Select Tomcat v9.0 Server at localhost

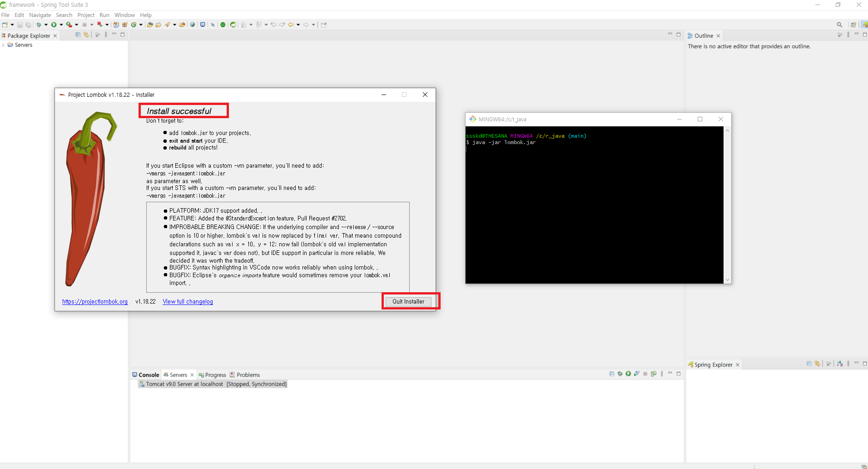[x=213, y=384]
